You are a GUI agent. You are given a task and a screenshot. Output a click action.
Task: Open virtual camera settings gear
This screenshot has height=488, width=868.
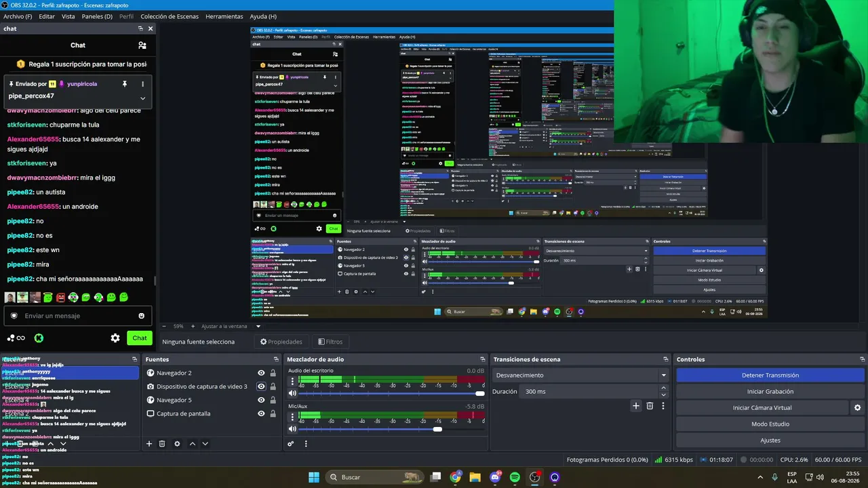coord(857,408)
